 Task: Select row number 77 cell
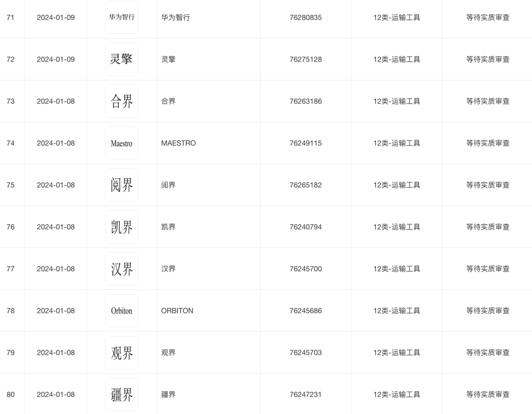(x=11, y=269)
